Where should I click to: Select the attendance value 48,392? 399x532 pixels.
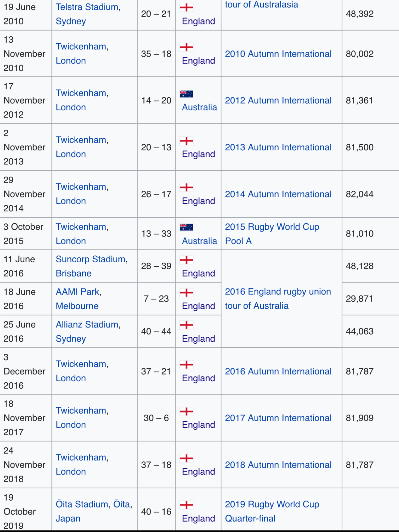pos(360,14)
